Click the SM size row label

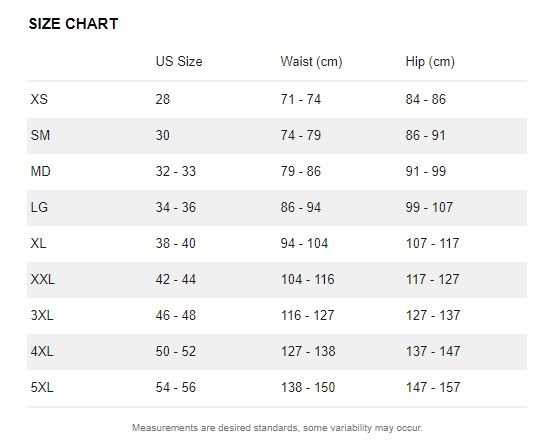pos(40,135)
